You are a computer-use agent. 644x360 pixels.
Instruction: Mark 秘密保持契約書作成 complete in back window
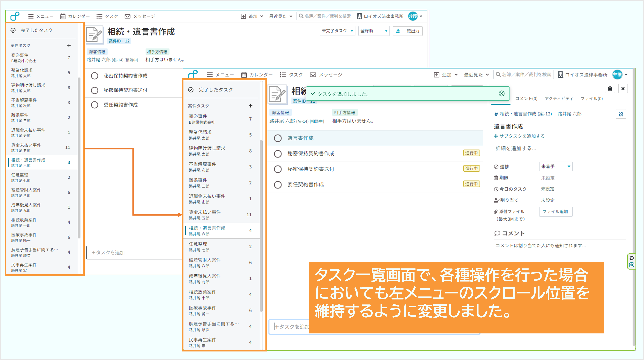click(x=94, y=76)
